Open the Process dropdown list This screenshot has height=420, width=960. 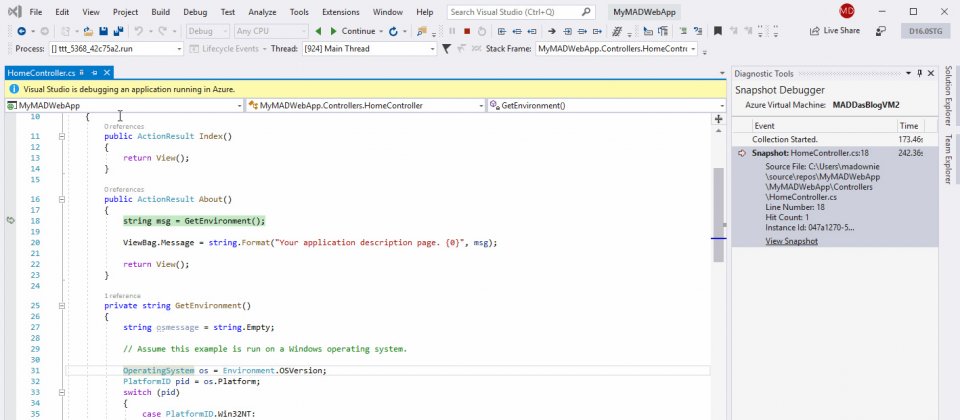[x=179, y=49]
